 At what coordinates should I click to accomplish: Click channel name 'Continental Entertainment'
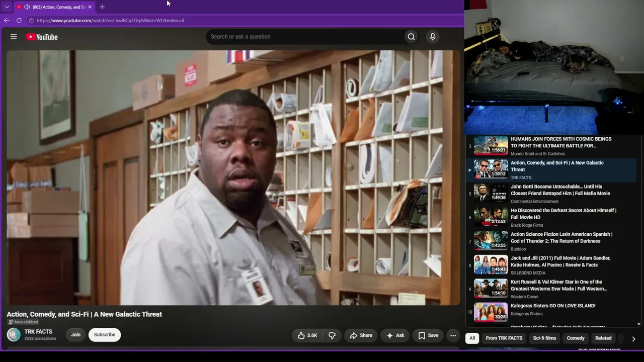coord(535,202)
